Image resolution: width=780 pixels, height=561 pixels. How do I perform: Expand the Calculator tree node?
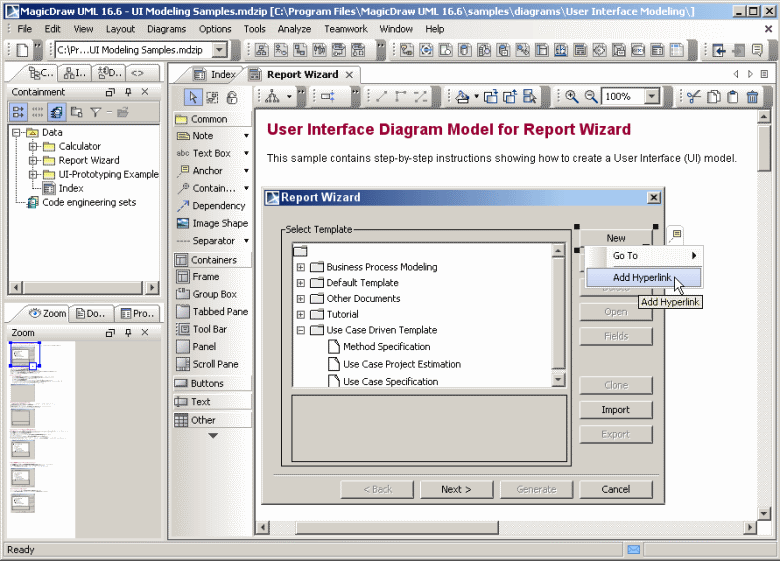tap(33, 146)
